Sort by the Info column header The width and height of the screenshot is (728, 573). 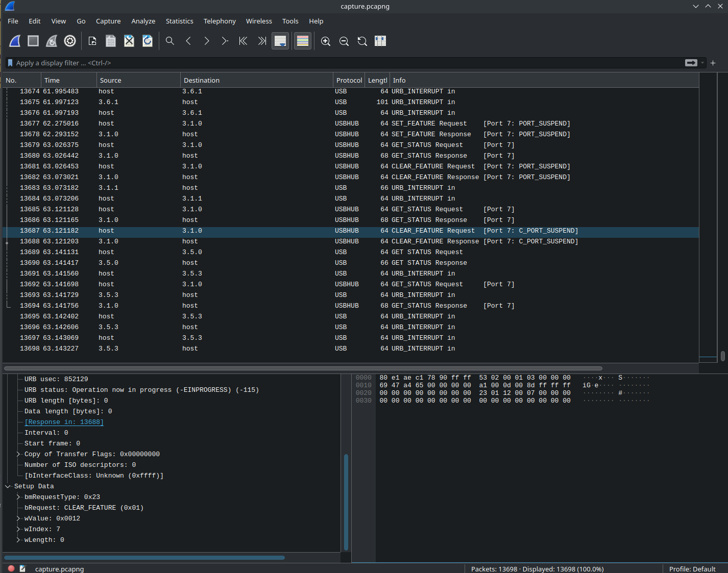544,80
